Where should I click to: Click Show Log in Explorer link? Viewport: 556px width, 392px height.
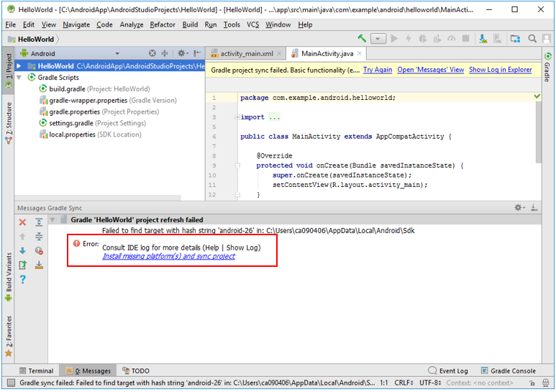[x=501, y=70]
